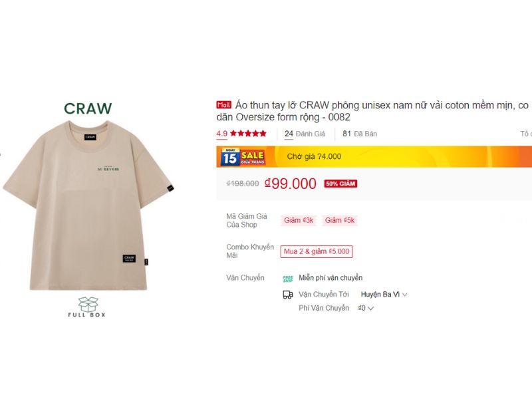Screen dimensions: 532x399
Task: Click the ₫99.000 sale price
Action: point(291,184)
